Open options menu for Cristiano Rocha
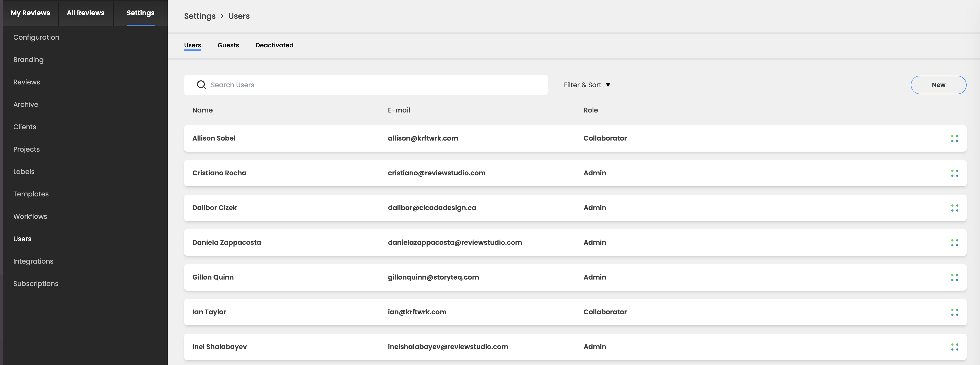 pos(955,173)
